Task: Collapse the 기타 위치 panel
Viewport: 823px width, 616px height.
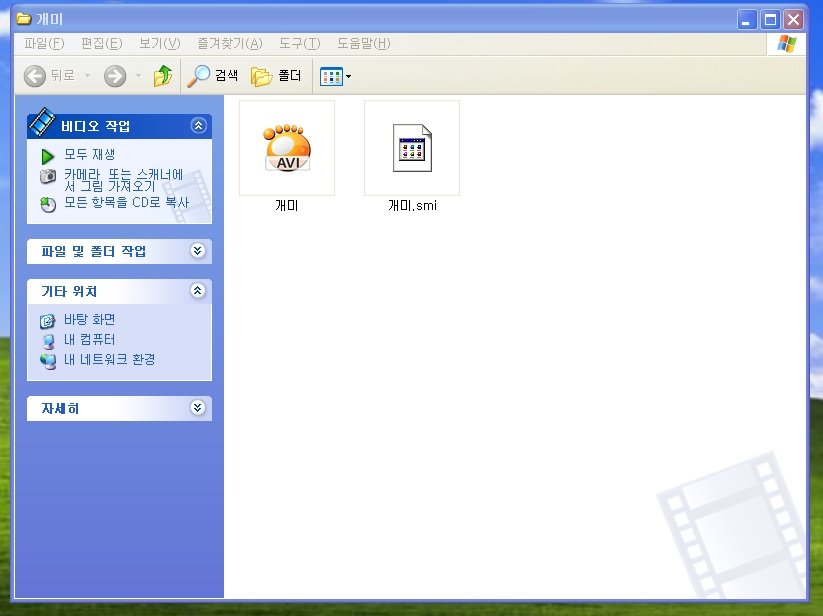Action: [197, 291]
